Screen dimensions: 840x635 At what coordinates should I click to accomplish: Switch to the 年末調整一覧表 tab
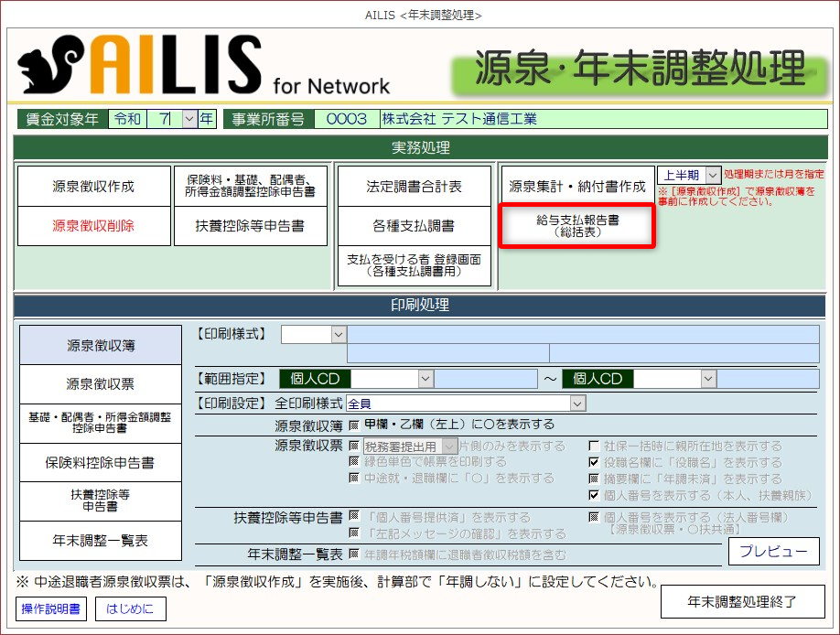point(101,541)
